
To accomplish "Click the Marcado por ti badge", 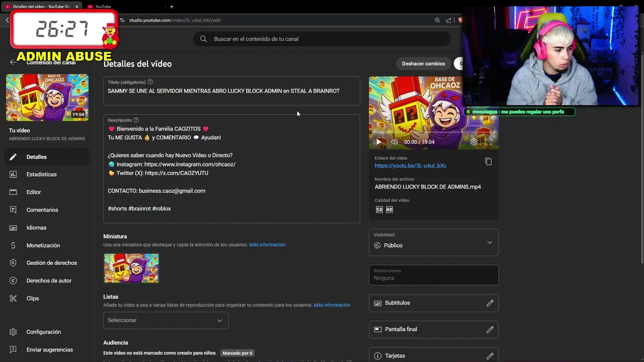I will click(x=237, y=353).
